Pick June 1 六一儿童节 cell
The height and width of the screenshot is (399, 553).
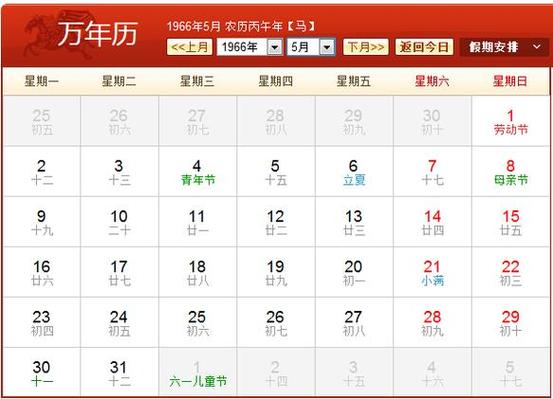[x=198, y=373]
